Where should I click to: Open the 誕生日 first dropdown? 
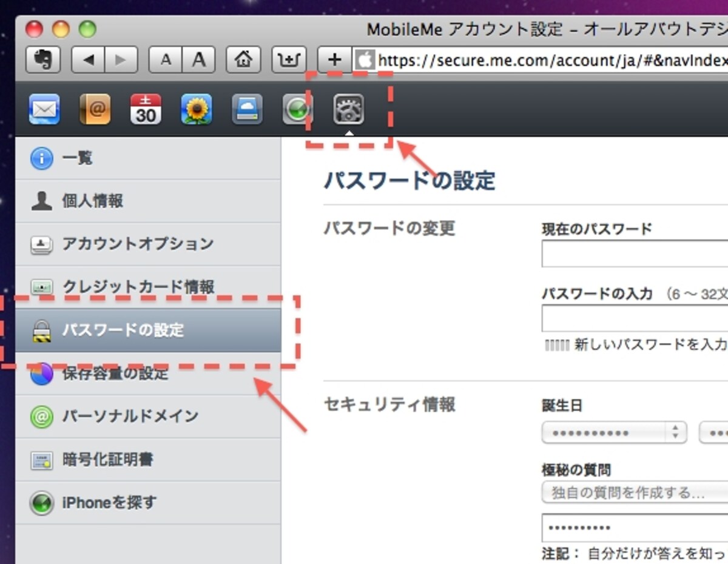coord(614,433)
